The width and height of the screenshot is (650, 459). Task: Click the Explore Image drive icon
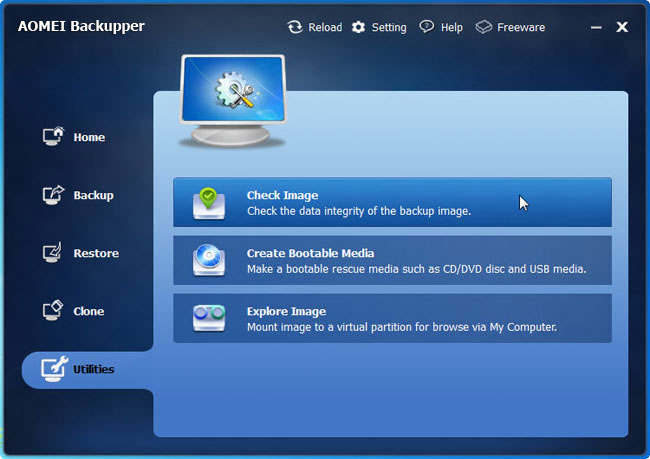(x=209, y=318)
